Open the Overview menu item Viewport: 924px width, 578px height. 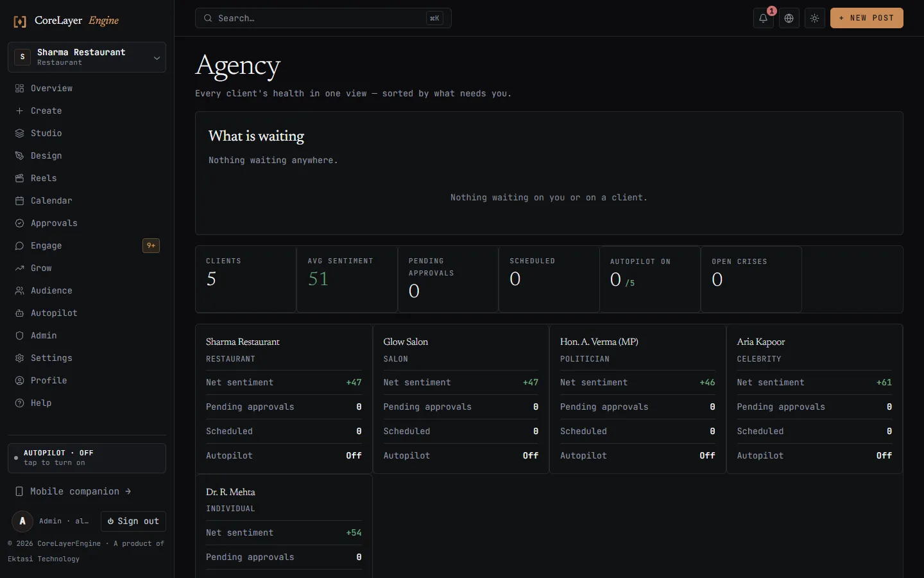tap(87, 88)
